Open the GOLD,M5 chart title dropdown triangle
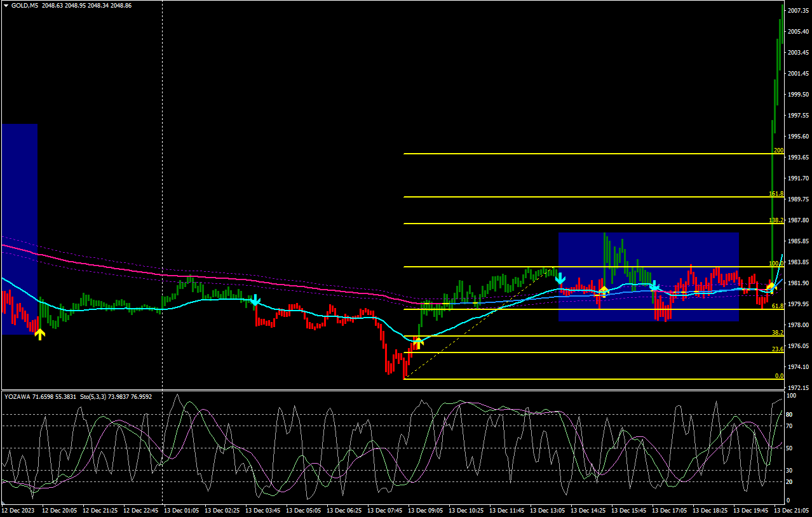This screenshot has width=812, height=517. click(x=6, y=6)
